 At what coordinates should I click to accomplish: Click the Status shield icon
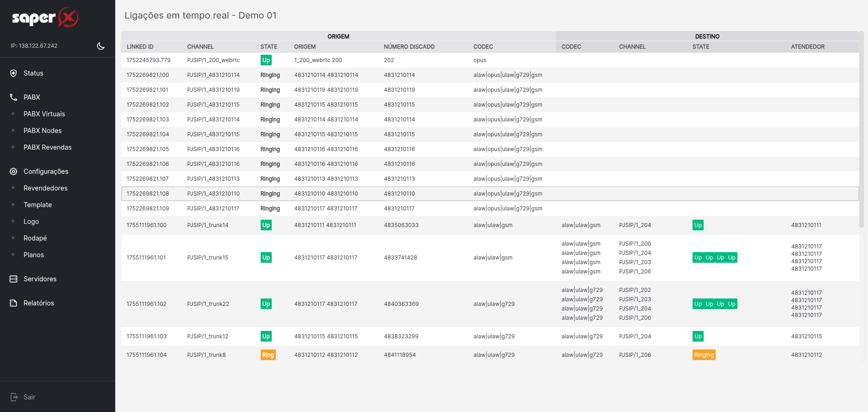tap(13, 73)
